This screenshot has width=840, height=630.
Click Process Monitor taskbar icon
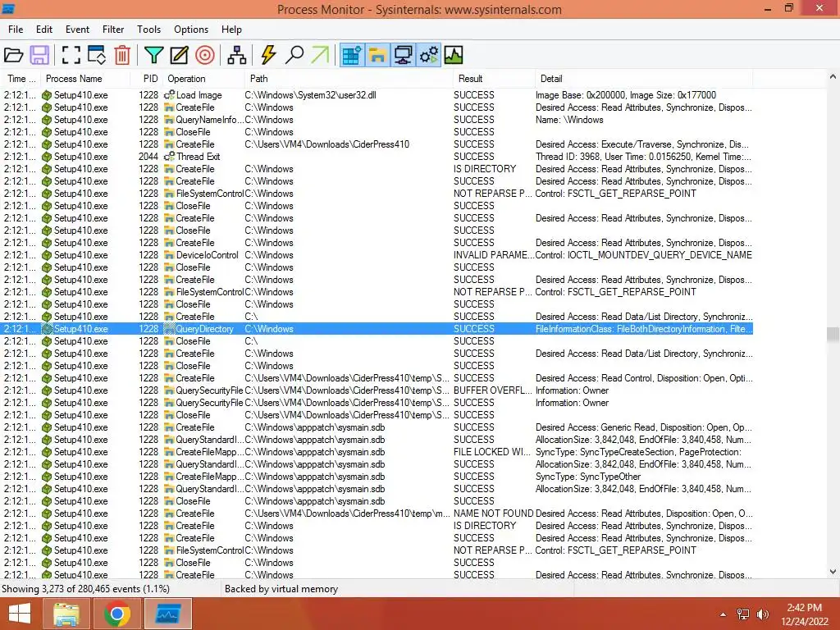pos(167,614)
